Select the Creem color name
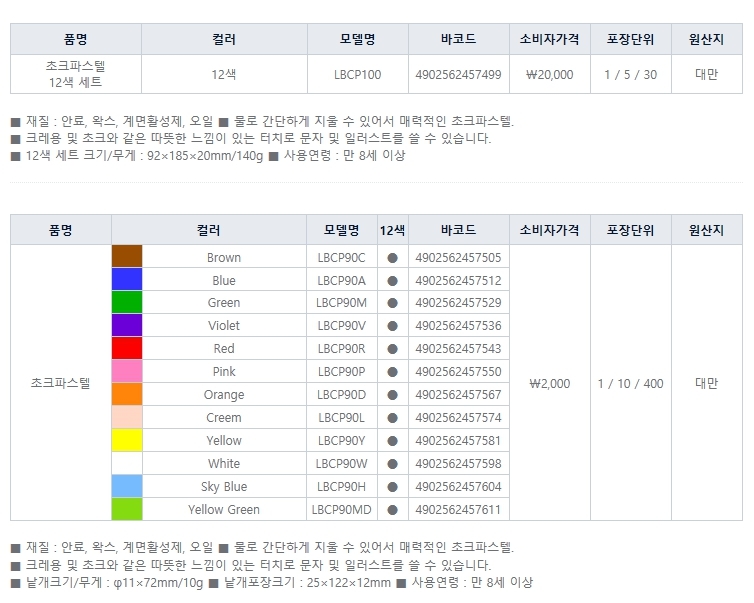Screen dimensions: 754x603 (224, 418)
